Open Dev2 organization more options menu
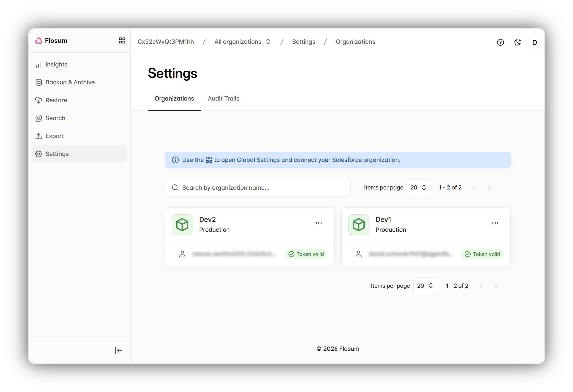 pyautogui.click(x=319, y=223)
